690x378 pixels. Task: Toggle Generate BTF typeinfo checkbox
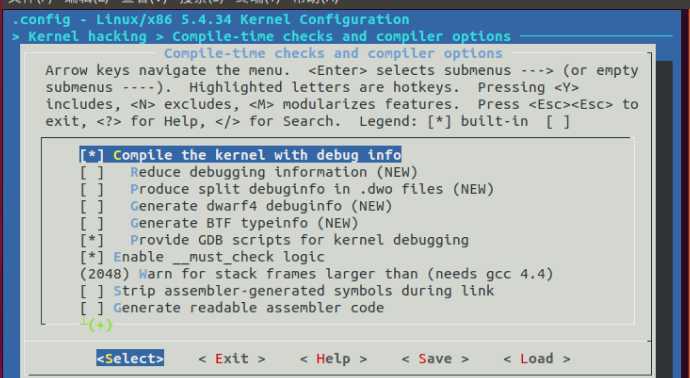[x=219, y=223]
